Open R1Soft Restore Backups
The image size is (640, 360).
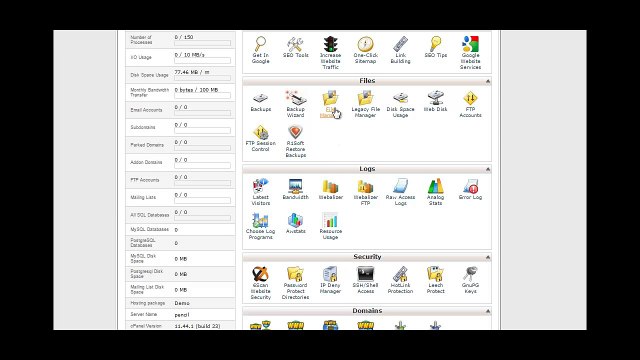pos(296,141)
